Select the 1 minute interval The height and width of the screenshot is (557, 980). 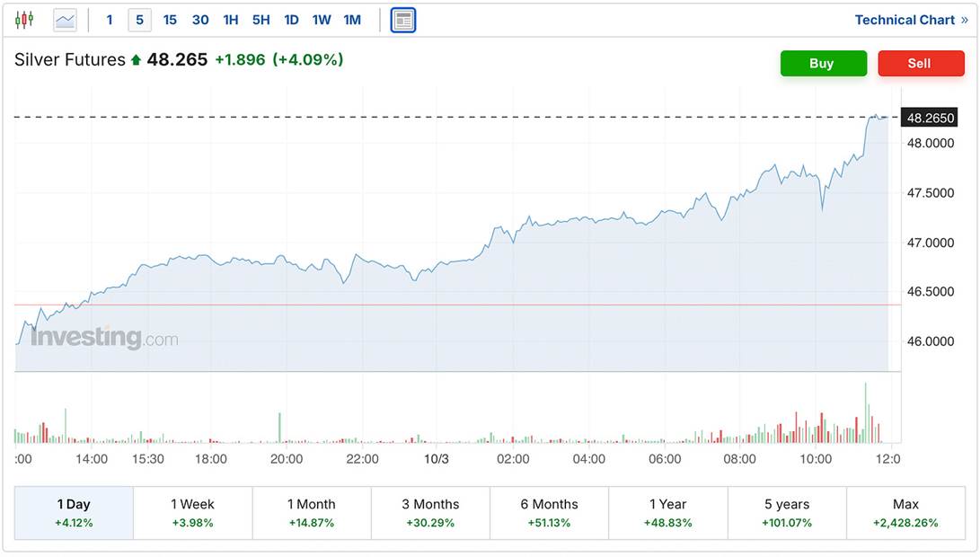pos(110,20)
